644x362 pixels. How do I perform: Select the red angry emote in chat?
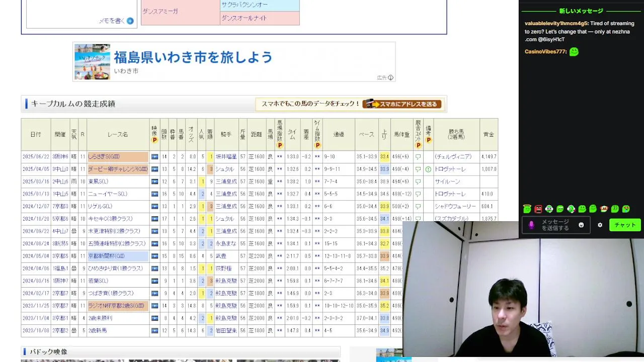(x=538, y=209)
